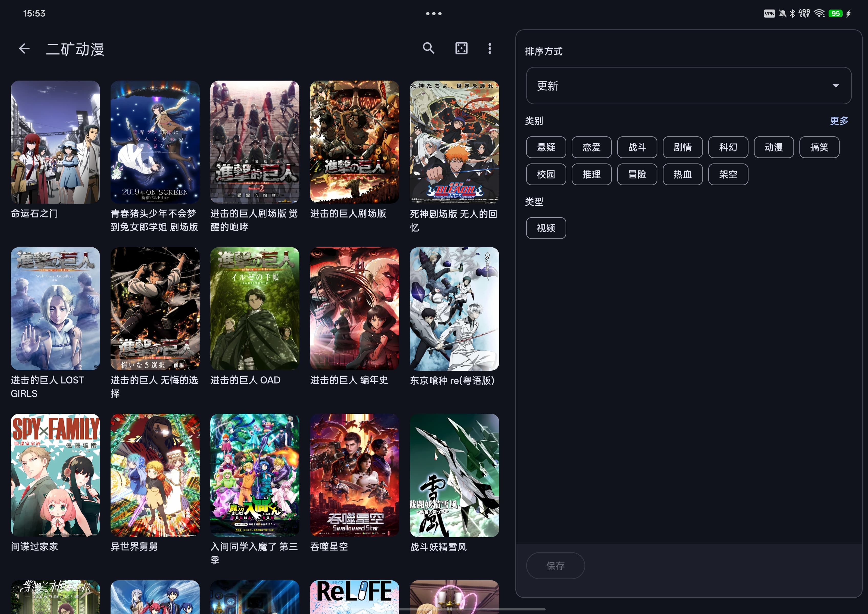Expand more categories via 更多
This screenshot has height=614, width=868.
[x=839, y=121]
